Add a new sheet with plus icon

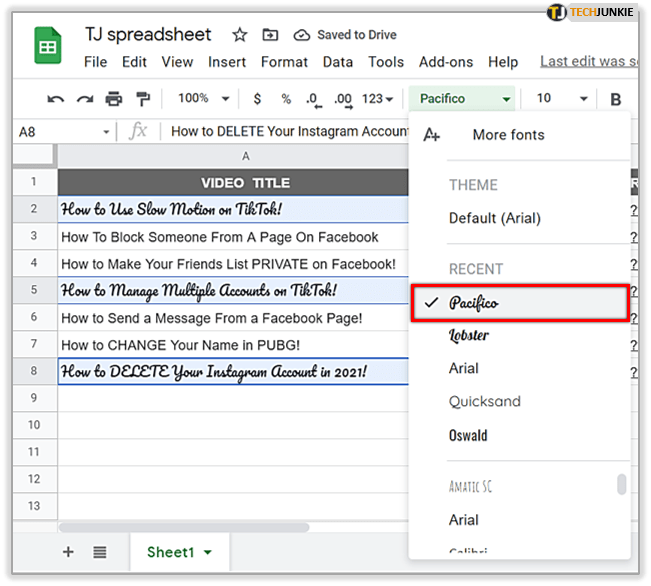click(x=68, y=552)
